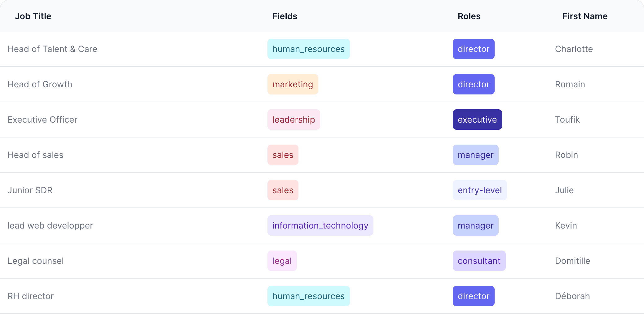Select the first name Kevin
The image size is (644, 314).
point(566,225)
